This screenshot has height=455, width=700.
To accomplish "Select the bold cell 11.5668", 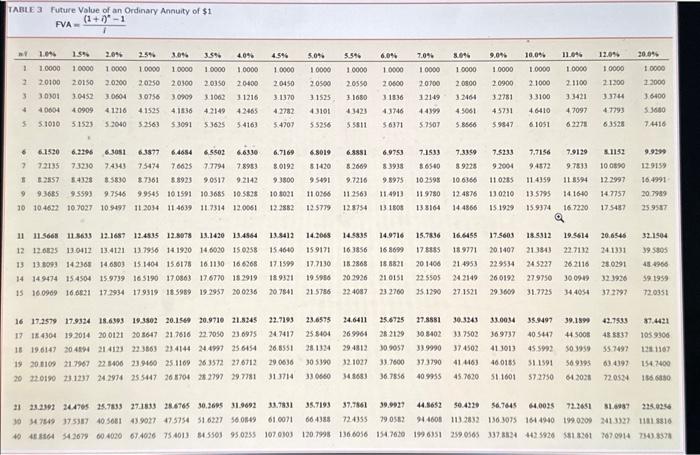I will point(46,235).
